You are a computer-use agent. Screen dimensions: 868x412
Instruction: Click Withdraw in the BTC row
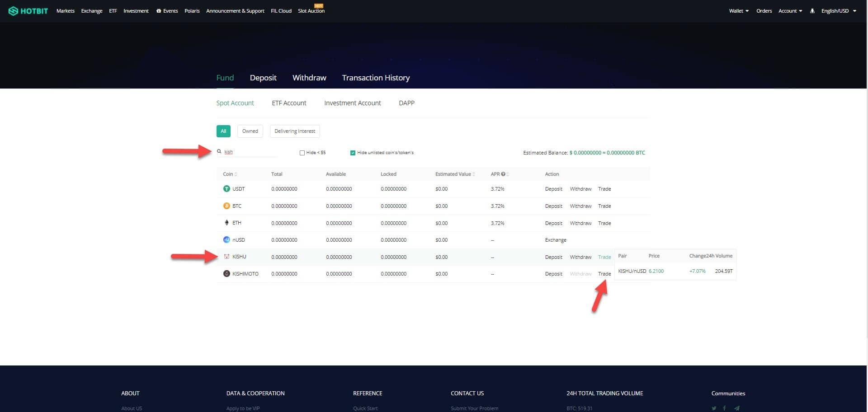pyautogui.click(x=580, y=206)
